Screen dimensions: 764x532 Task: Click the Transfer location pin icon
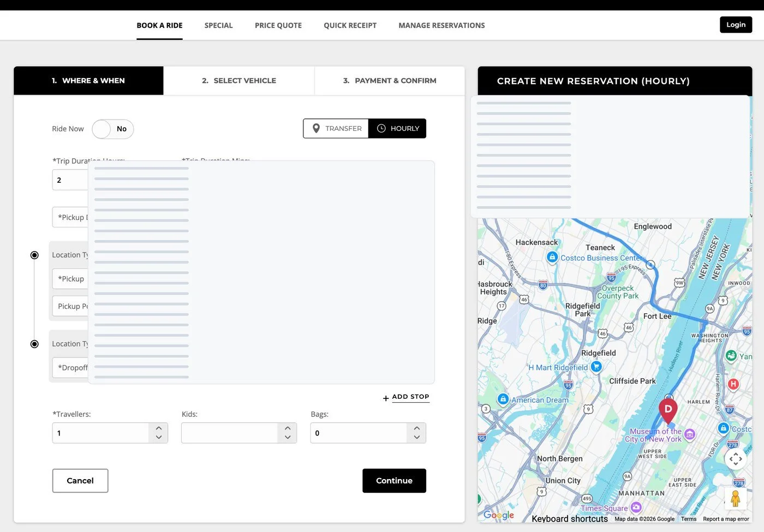[x=316, y=128]
